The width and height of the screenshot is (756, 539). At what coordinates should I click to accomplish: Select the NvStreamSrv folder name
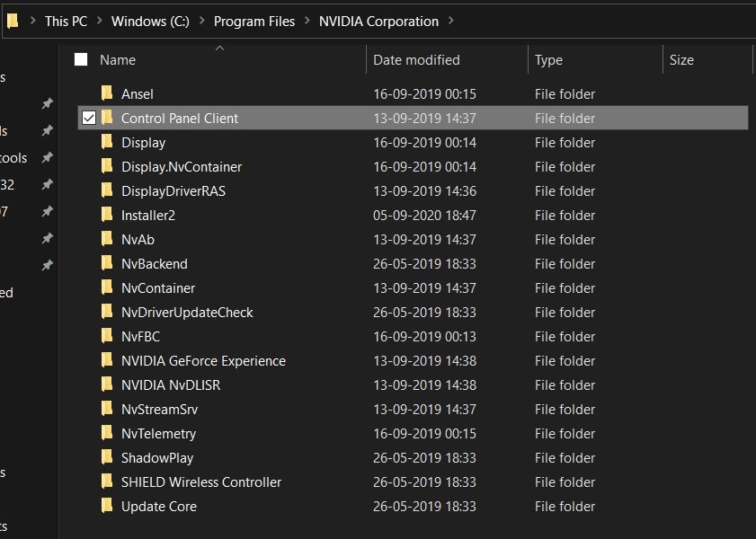(160, 409)
